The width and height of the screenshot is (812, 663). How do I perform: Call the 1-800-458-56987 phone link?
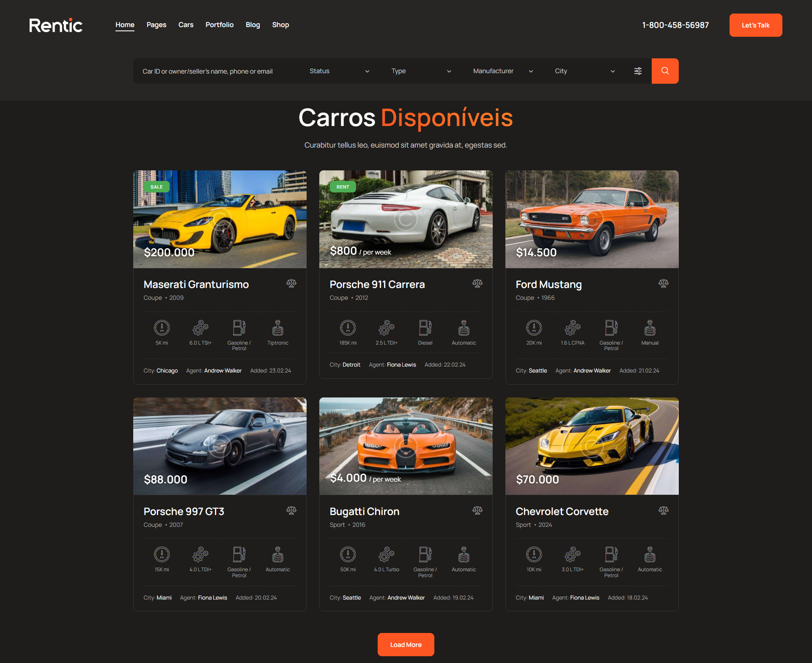[x=675, y=25]
